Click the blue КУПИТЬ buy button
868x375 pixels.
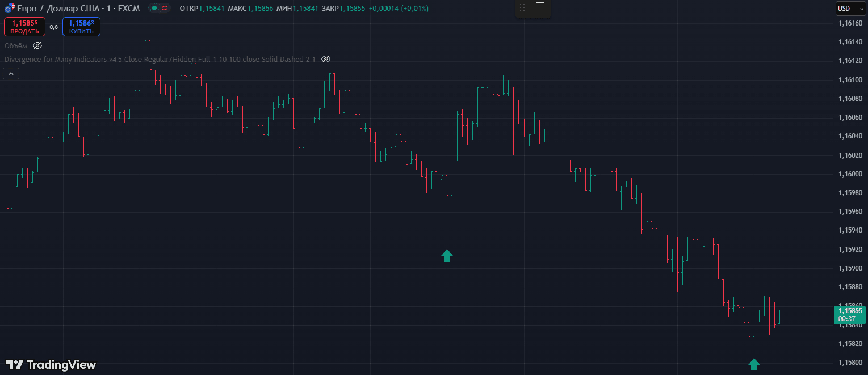81,27
